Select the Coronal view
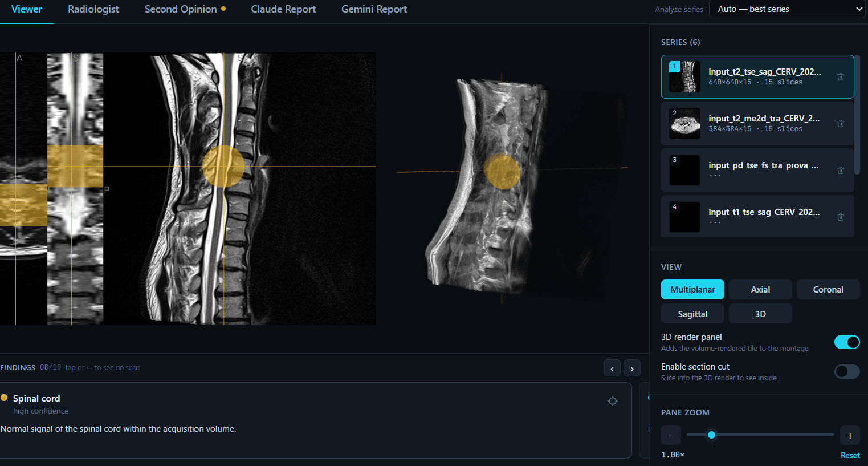 [x=828, y=290]
